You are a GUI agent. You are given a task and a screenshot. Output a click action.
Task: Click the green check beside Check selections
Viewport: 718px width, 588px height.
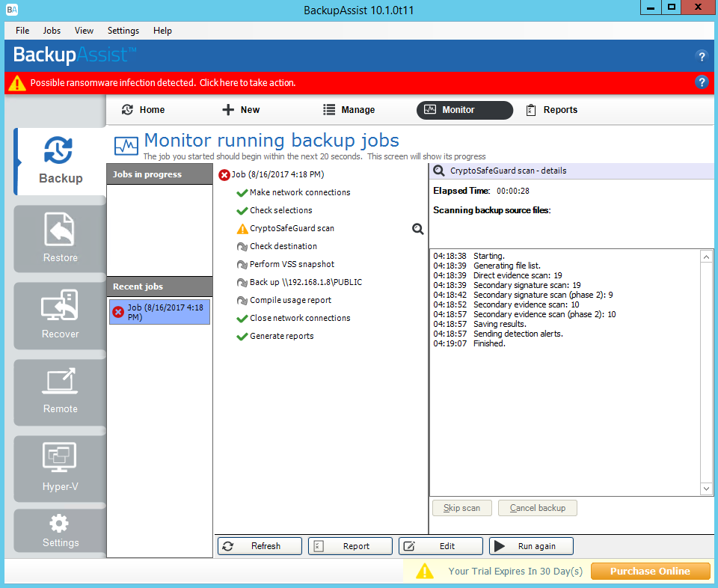(242, 211)
